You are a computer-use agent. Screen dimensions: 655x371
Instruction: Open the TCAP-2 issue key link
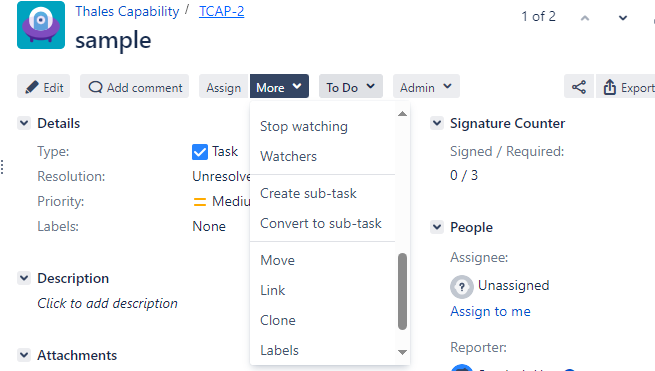[x=221, y=11]
